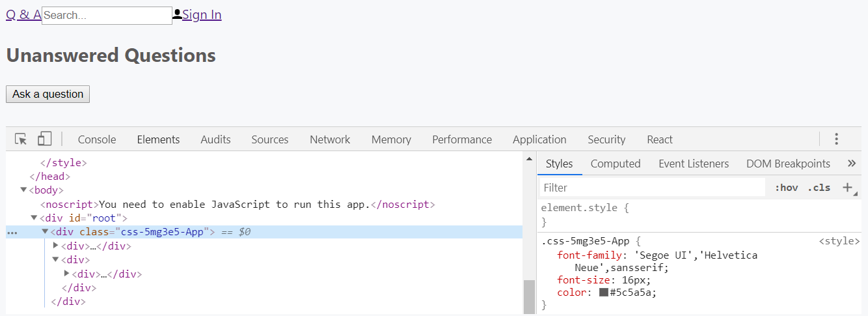The image size is (868, 316).
Task: Switch to the Console tab
Action: (97, 139)
